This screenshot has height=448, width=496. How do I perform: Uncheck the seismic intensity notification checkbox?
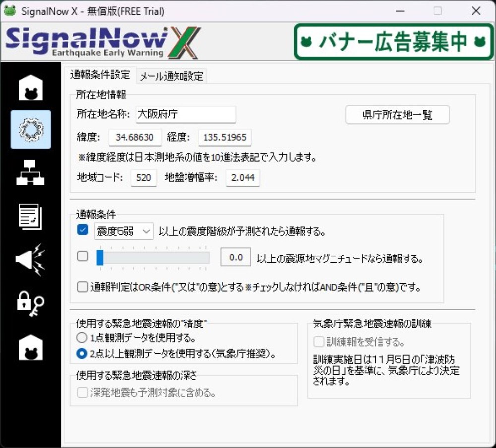click(83, 230)
